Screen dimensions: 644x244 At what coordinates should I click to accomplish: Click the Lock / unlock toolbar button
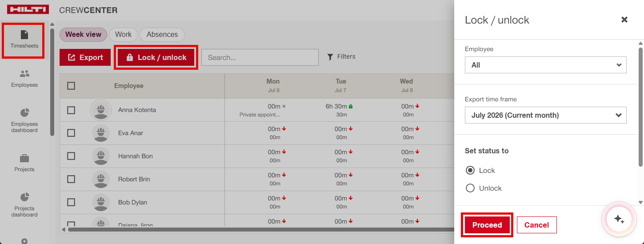click(x=156, y=57)
